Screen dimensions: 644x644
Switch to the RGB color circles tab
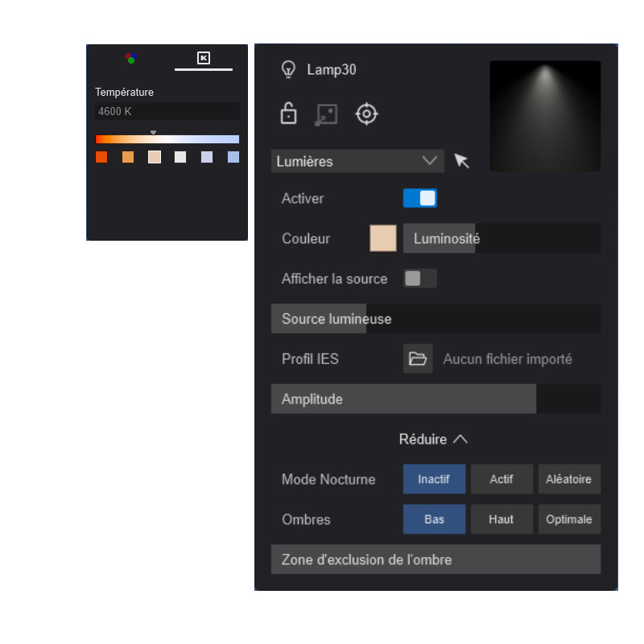pos(130,58)
